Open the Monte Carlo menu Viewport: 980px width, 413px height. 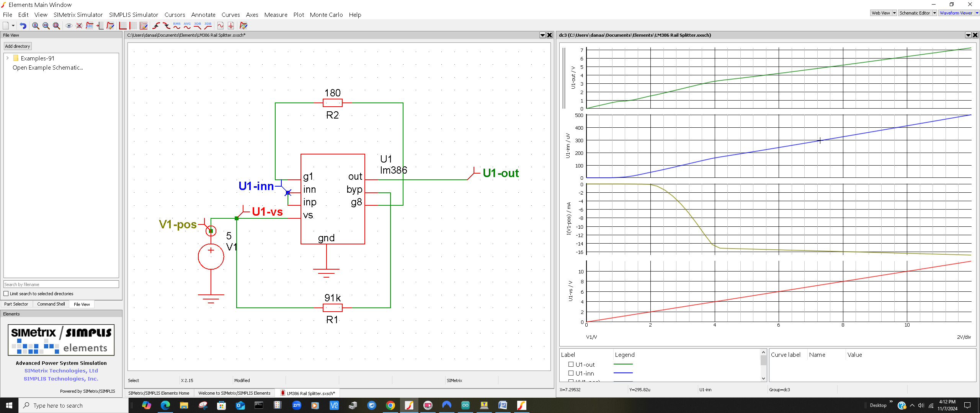pyautogui.click(x=326, y=15)
